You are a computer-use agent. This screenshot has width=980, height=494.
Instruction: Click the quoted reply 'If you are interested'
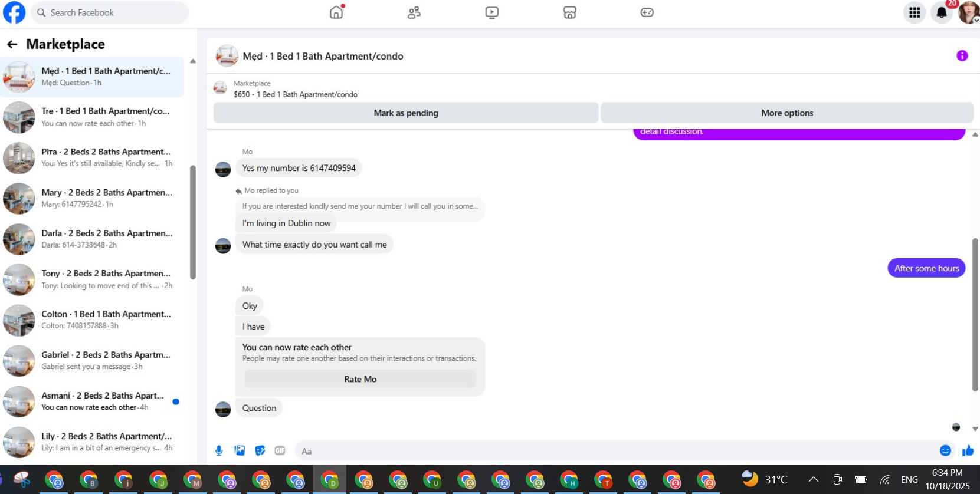click(360, 206)
